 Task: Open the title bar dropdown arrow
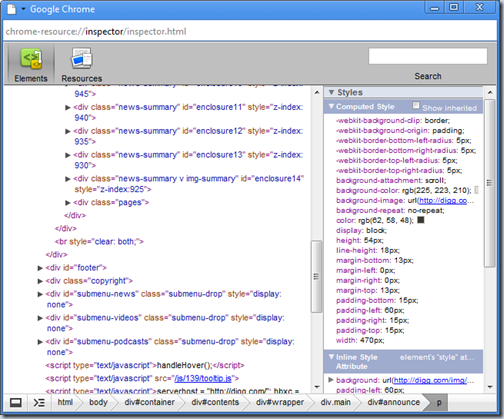[x=23, y=9]
